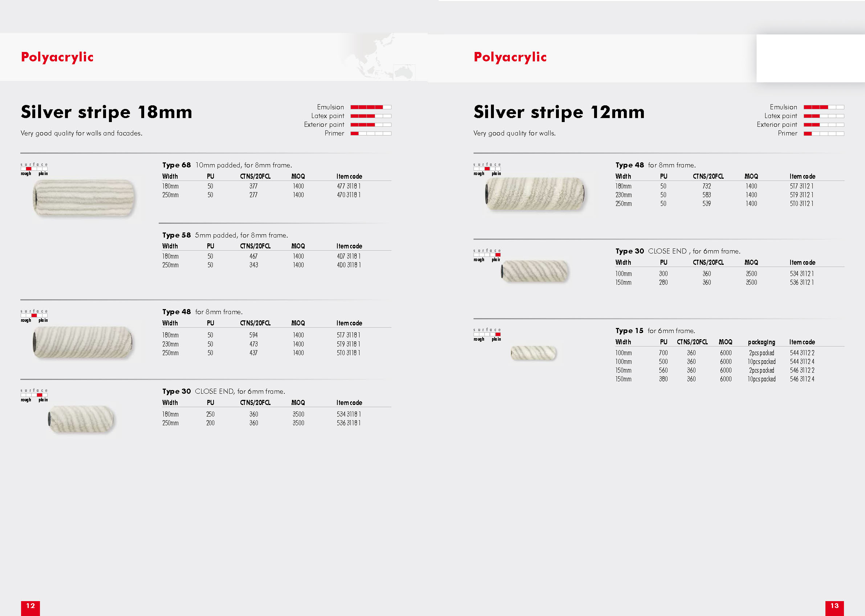Click item code '517 3118 1'
Viewport: 865px width, 616px height.
(349, 335)
